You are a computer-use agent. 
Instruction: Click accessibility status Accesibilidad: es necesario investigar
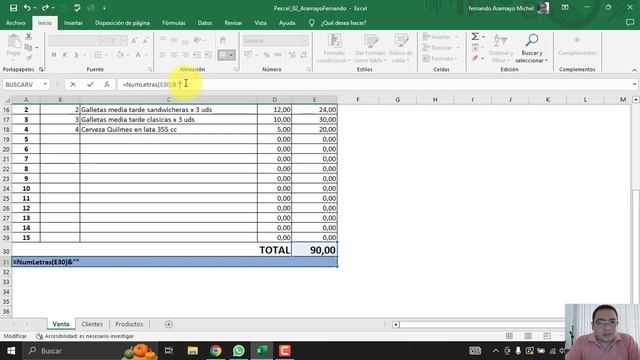(85, 336)
